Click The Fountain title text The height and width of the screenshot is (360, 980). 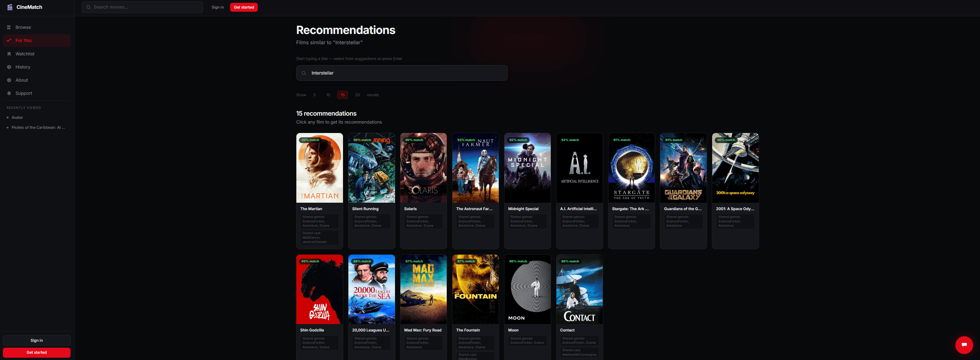pos(468,330)
